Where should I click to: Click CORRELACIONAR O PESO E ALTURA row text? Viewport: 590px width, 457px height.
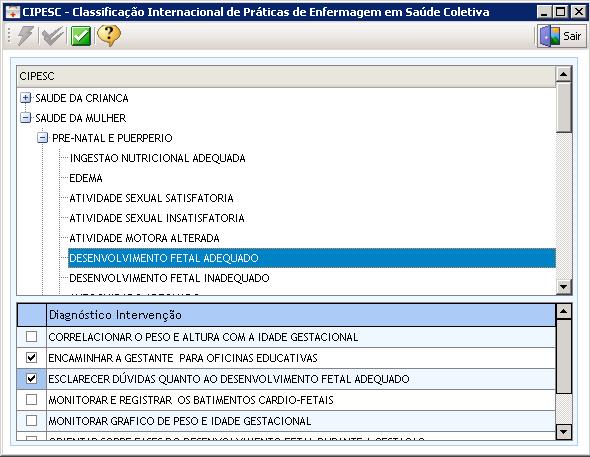point(203,337)
